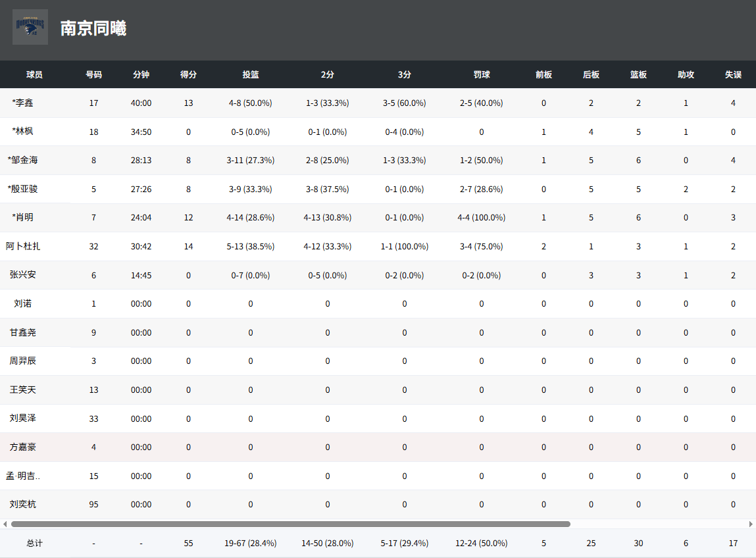Select player 张兴安's shooting stats
The width and height of the screenshot is (756, 558).
click(x=250, y=275)
